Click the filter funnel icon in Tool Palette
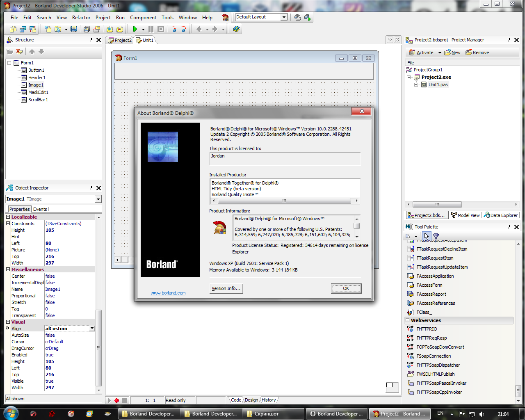 pyautogui.click(x=436, y=236)
